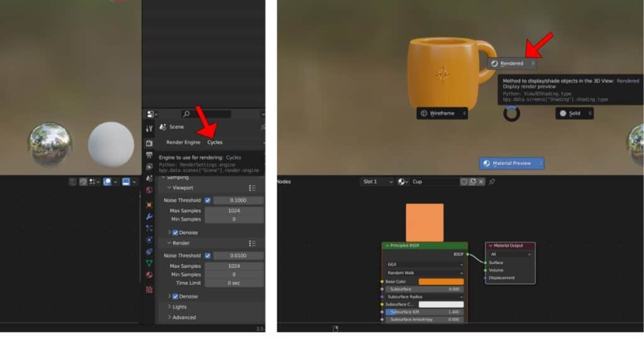Screen dimensions: 644x337
Task: Open the Render properties tab icon
Action: (x=149, y=143)
